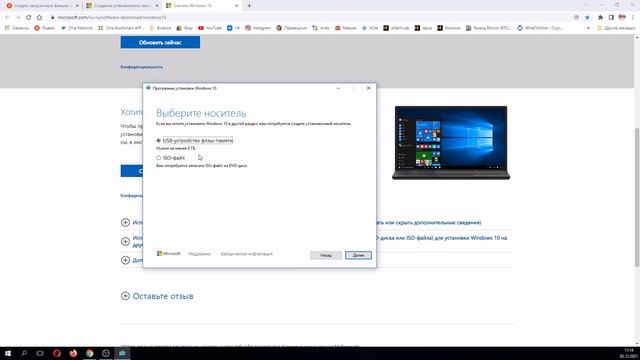This screenshot has width=640, height=360.
Task: Open the Binance bookmark
Action: (x=160, y=28)
